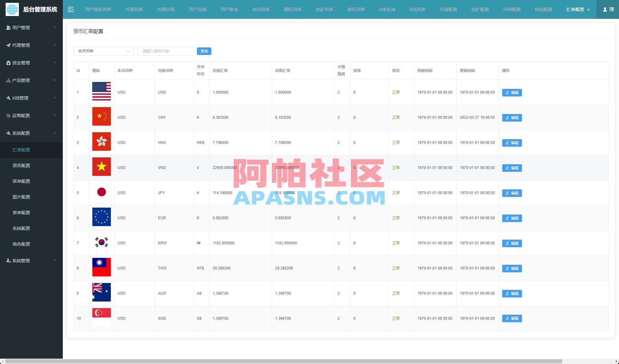Viewport: 619px width, 364px height.
Task: Click the Vietnam flag thumbnail
Action: 101,166
